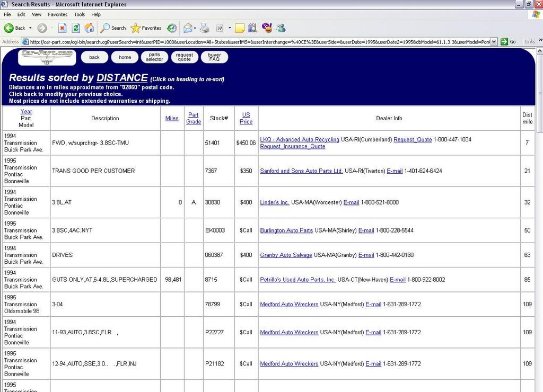Email Burlington Auto Parts dealer
The width and height of the screenshot is (543, 392).
coord(366,230)
